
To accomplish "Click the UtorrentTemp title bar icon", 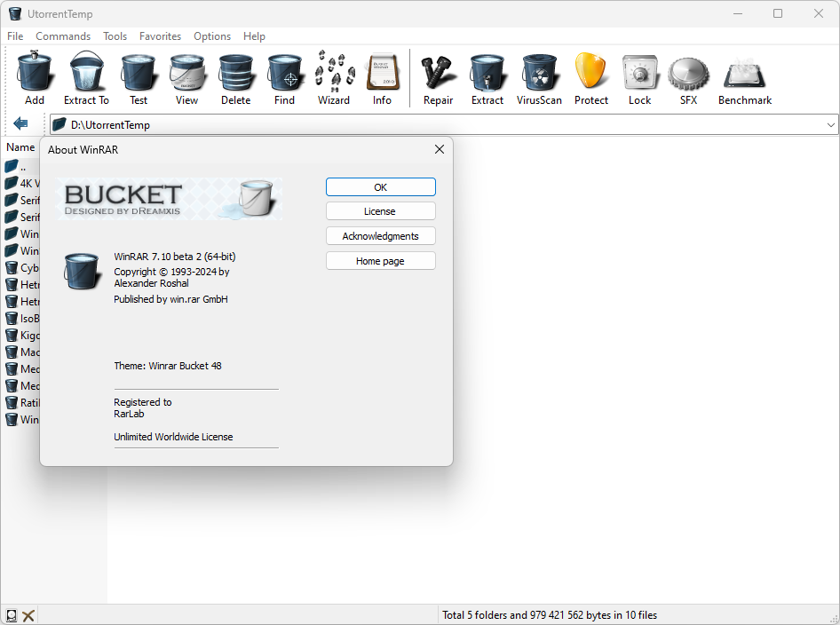I will coord(15,13).
